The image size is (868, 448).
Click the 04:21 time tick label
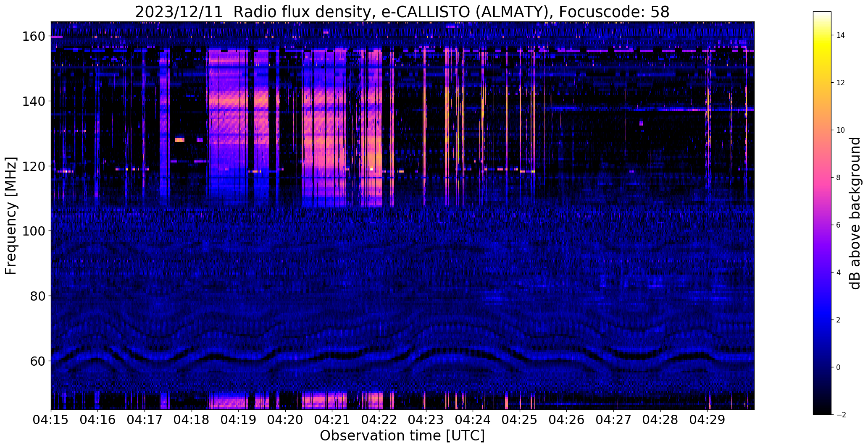pyautogui.click(x=332, y=420)
